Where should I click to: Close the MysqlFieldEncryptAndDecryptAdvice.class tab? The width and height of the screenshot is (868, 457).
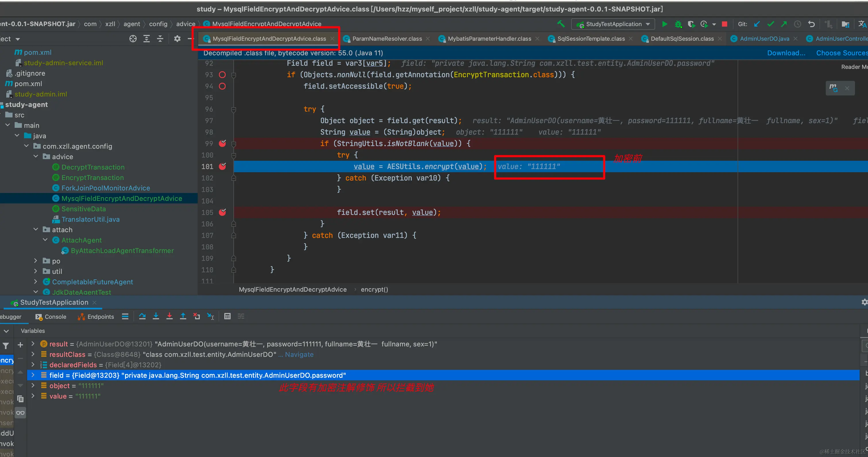point(332,38)
